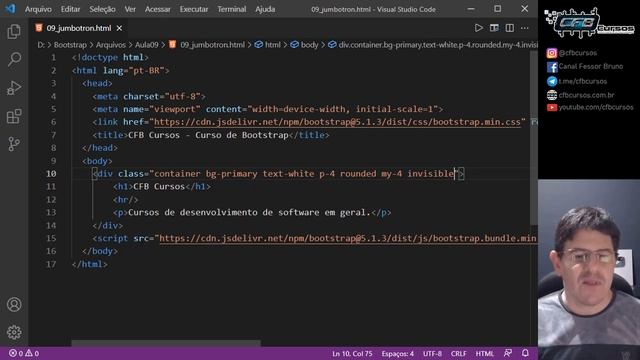This screenshot has width=640, height=360.
Task: Show errors and warnings count in status bar
Action: 24,353
